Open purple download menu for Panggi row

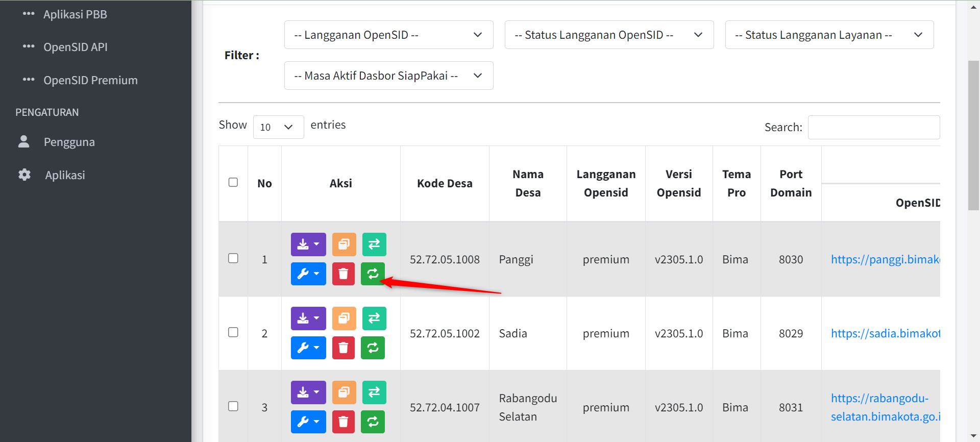pyautogui.click(x=308, y=244)
